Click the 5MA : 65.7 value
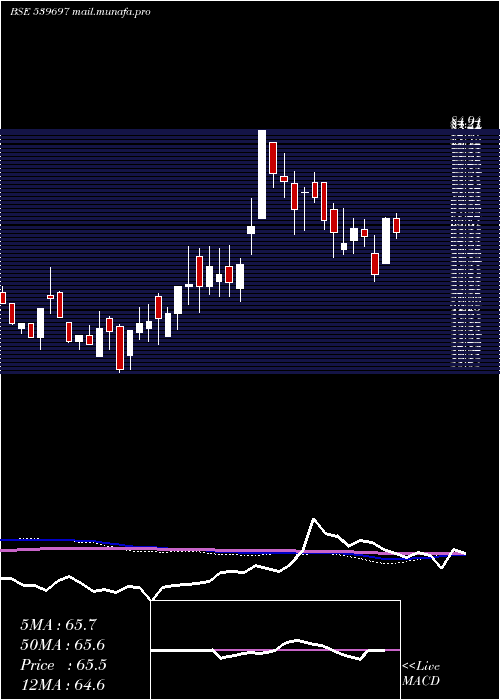The width and height of the screenshot is (500, 700). 58,625
